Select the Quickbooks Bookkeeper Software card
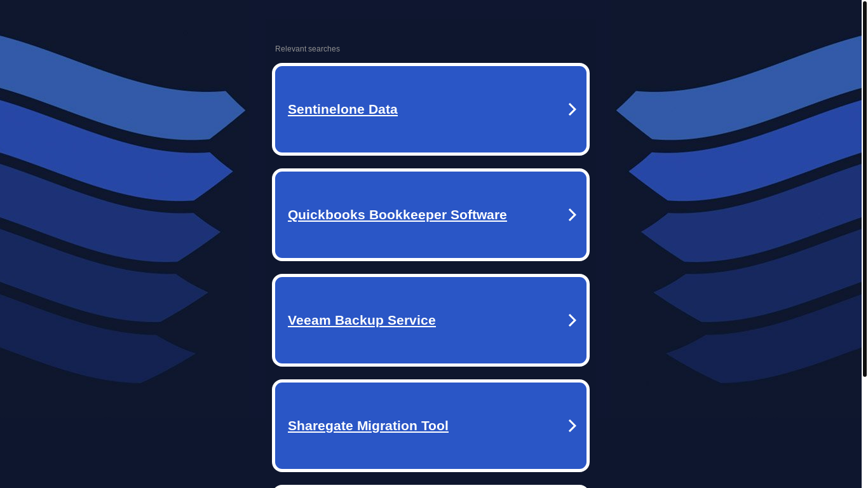This screenshot has width=868, height=488. [x=431, y=215]
